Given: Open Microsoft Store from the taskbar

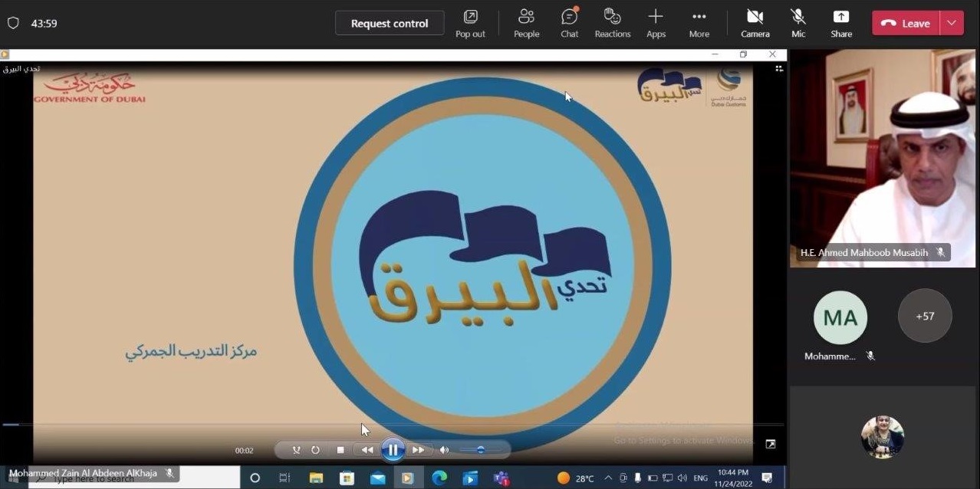Looking at the screenshot, I should 347,478.
